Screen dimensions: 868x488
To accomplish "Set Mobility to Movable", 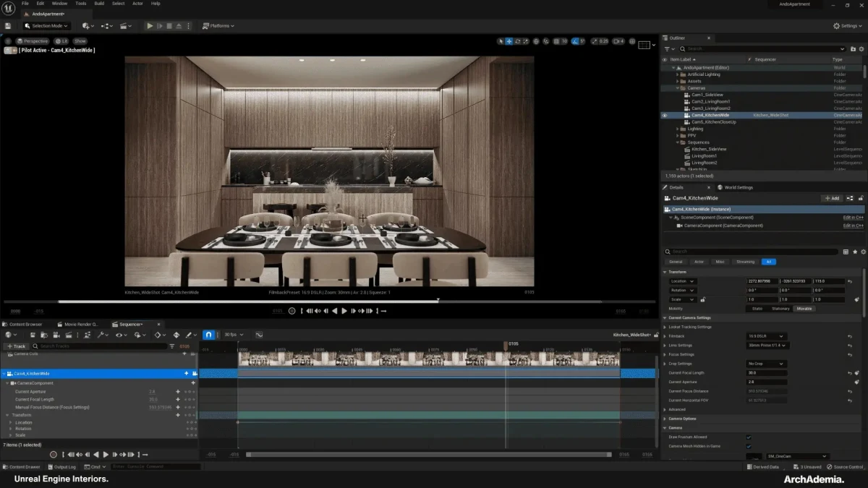I will point(804,309).
